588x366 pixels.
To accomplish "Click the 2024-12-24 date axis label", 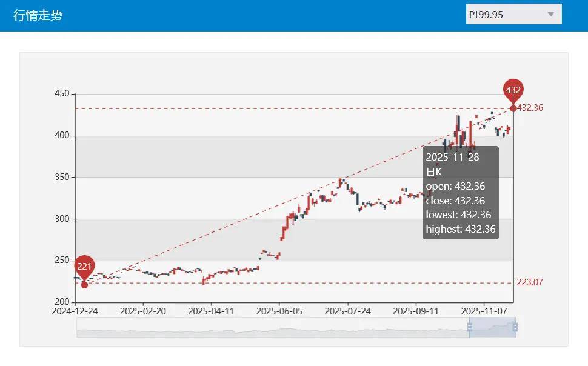I will (x=75, y=311).
